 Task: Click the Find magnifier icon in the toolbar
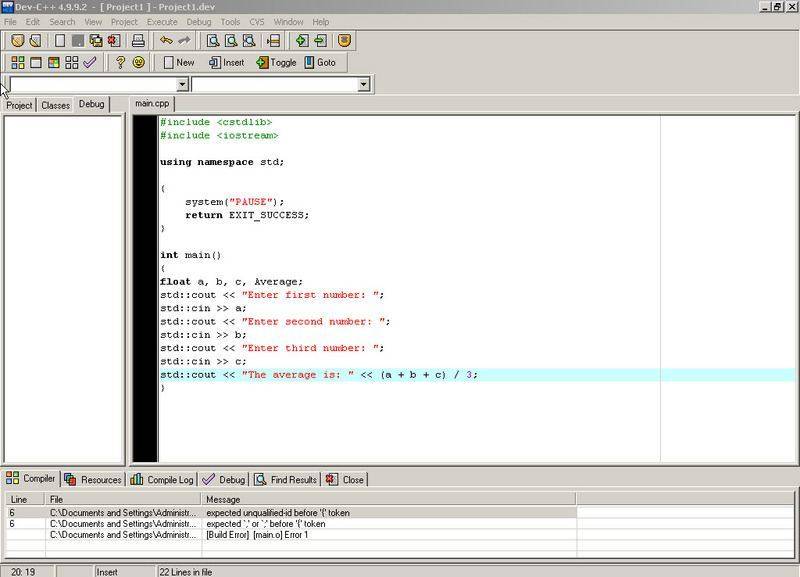coord(213,41)
